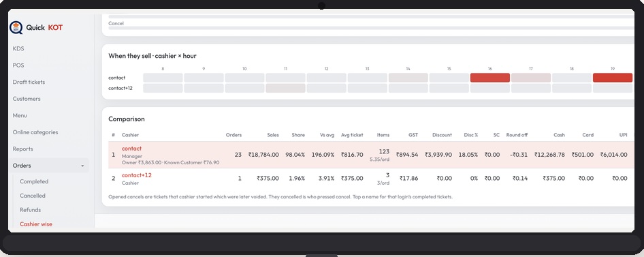Open Online categories in sidebar
The height and width of the screenshot is (257, 644).
(35, 132)
